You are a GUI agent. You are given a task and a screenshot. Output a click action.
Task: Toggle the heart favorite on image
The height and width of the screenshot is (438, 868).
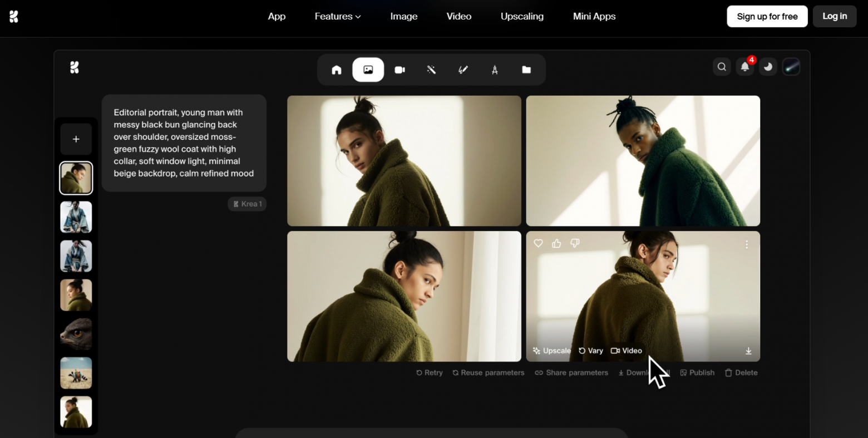point(538,243)
